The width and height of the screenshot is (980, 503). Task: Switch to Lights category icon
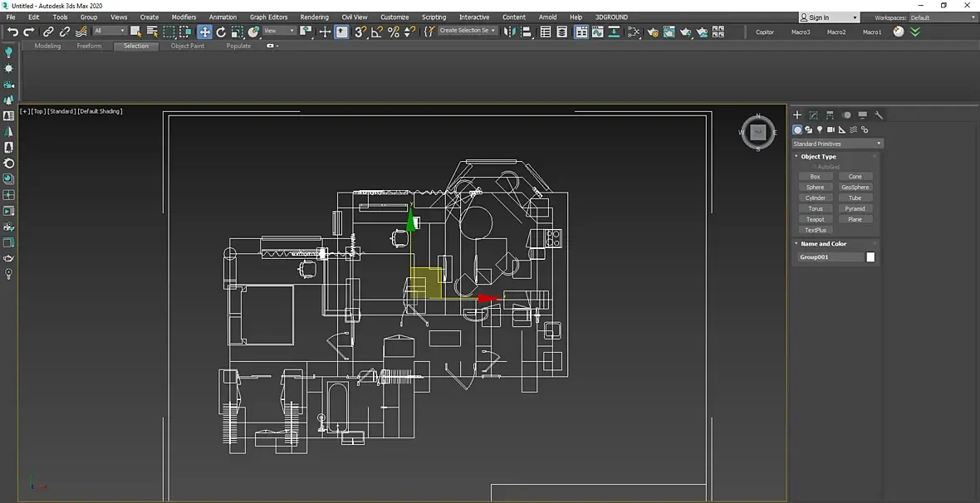pyautogui.click(x=820, y=129)
